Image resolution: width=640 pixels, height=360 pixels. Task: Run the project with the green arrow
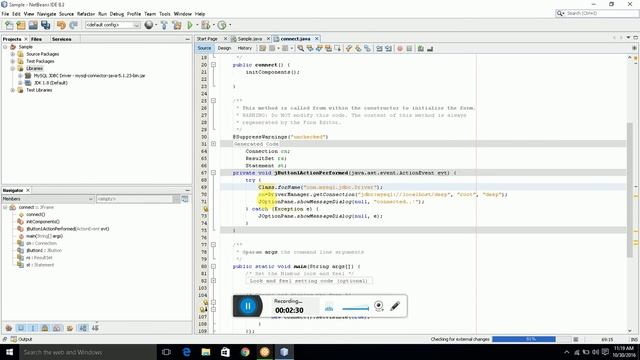pos(190,25)
